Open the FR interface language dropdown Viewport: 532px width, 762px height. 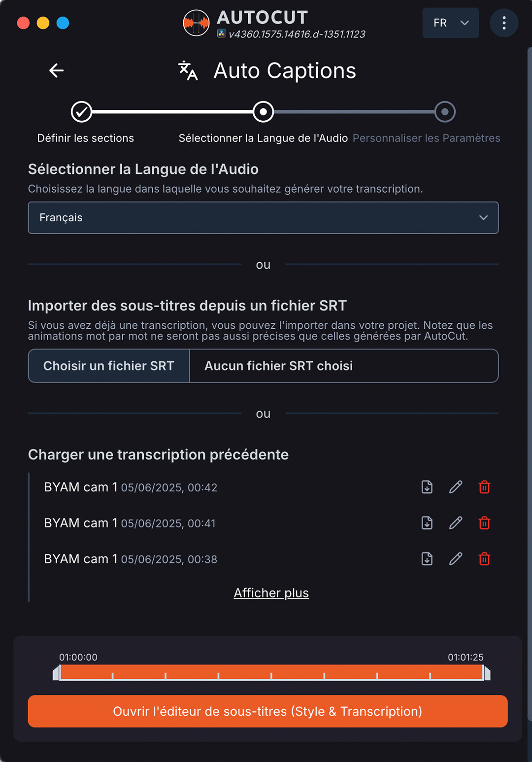point(450,23)
